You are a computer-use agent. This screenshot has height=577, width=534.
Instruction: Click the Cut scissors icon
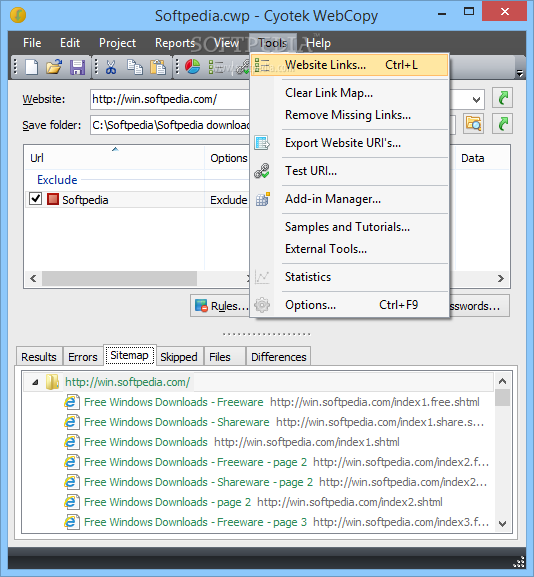pos(110,67)
